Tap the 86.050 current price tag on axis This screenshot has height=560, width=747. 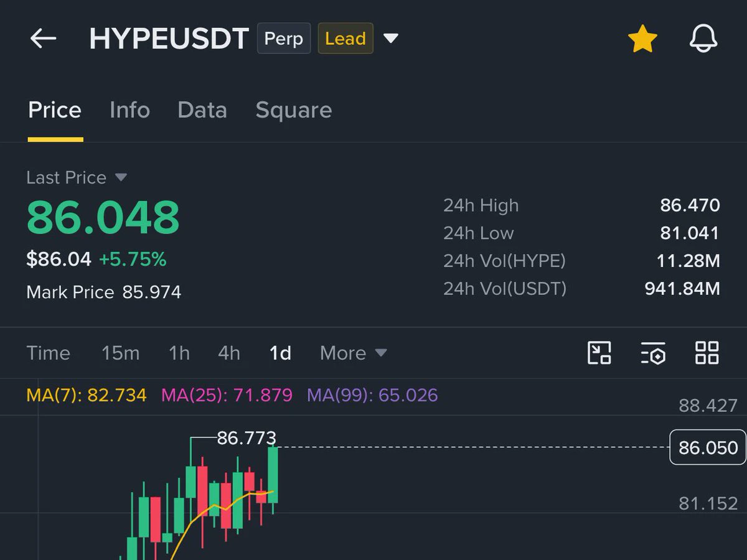(708, 447)
